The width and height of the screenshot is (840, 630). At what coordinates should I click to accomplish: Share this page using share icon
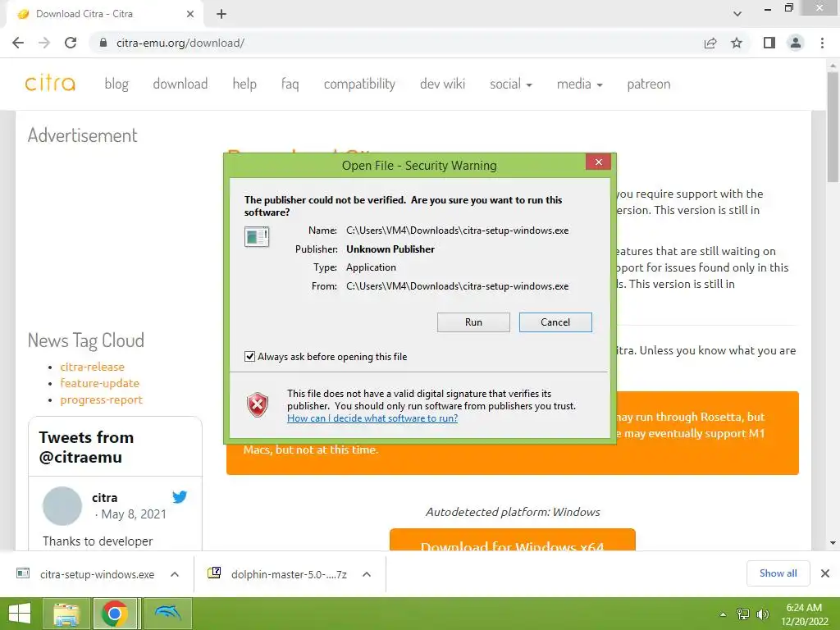point(710,43)
